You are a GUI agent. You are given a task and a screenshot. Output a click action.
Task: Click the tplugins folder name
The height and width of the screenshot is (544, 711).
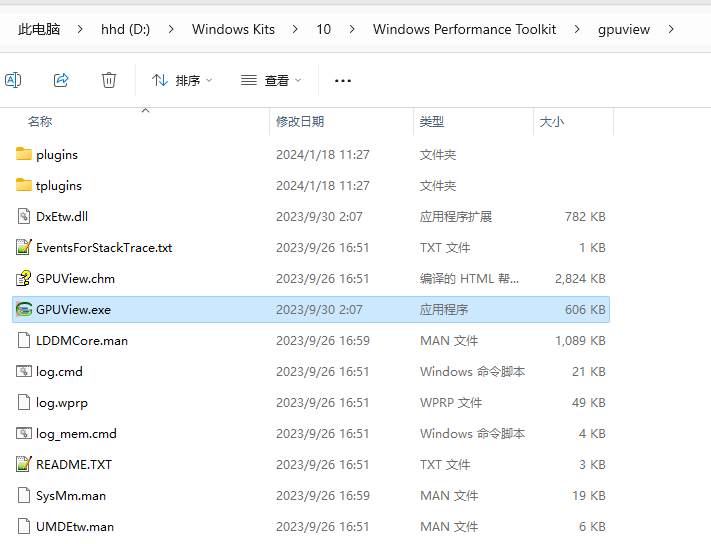point(59,186)
